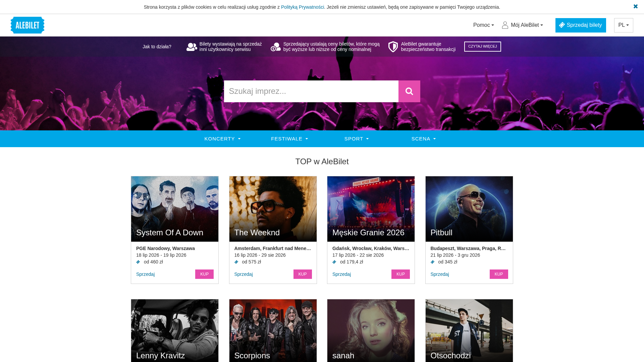Click KUP for The Weeknd

(x=303, y=274)
